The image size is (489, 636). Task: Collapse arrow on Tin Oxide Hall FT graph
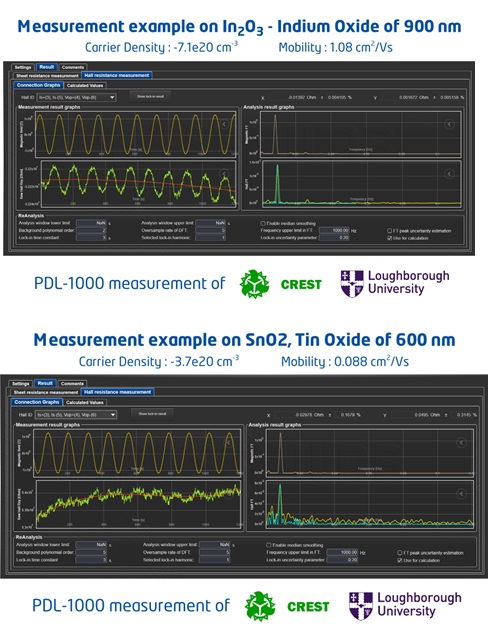461,494
